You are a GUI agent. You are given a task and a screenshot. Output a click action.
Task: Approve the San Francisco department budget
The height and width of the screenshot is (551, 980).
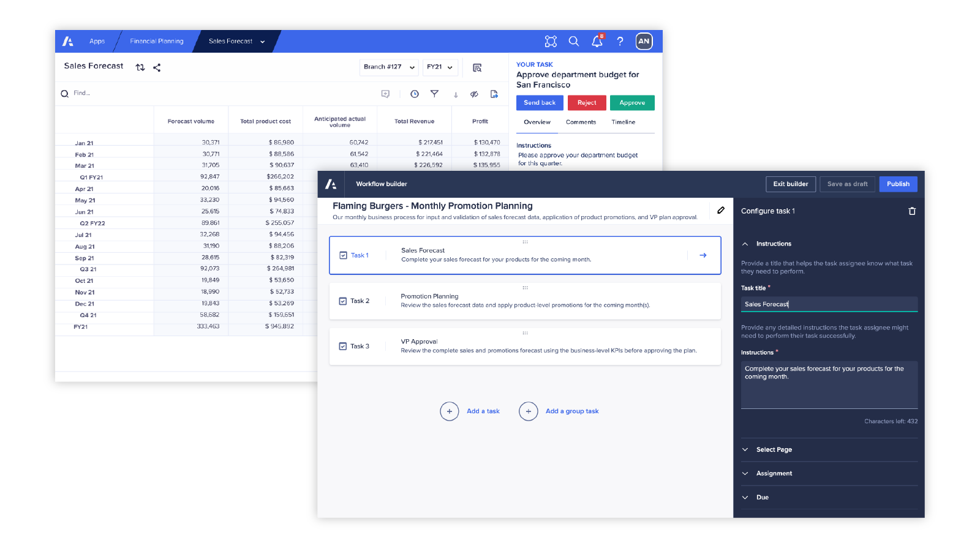pos(632,102)
